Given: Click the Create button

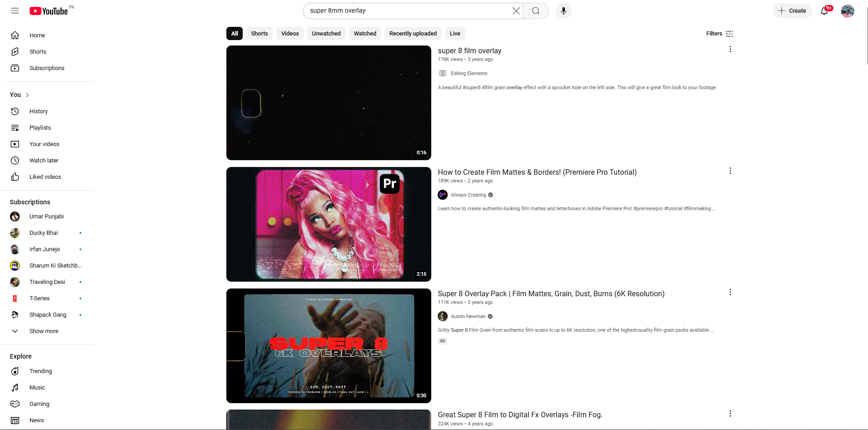Looking at the screenshot, I should point(792,10).
